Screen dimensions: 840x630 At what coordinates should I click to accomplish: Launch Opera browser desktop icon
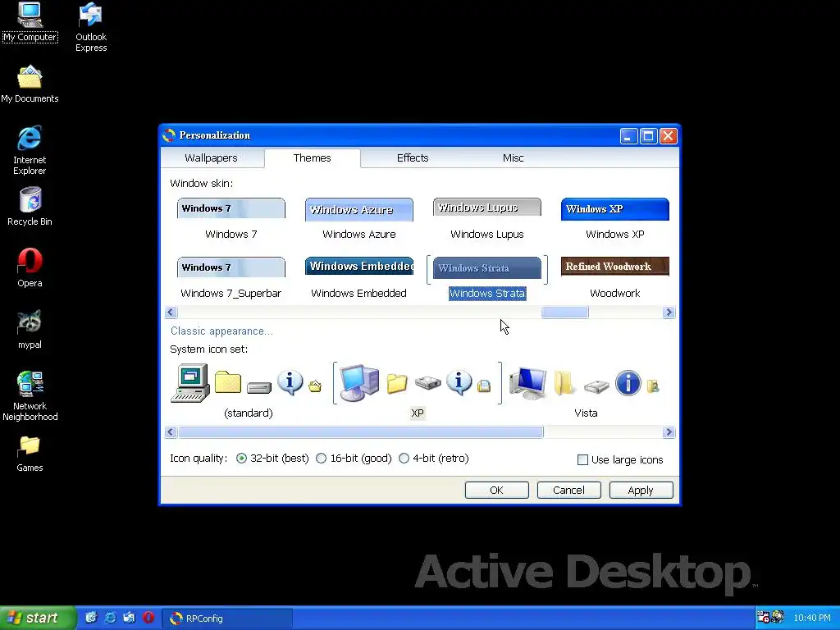[30, 268]
